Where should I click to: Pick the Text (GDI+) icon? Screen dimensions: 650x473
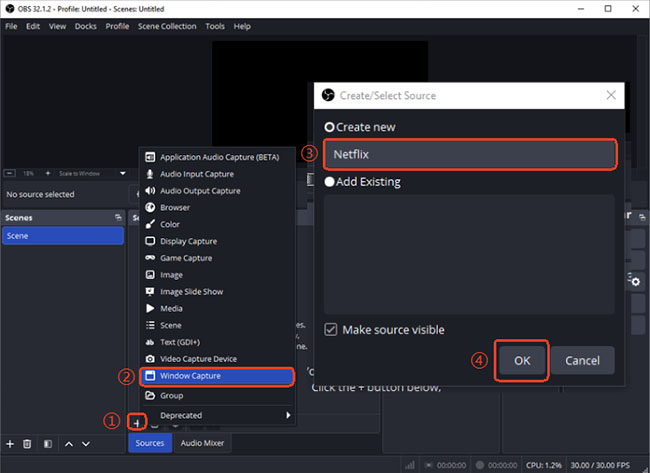pos(150,342)
